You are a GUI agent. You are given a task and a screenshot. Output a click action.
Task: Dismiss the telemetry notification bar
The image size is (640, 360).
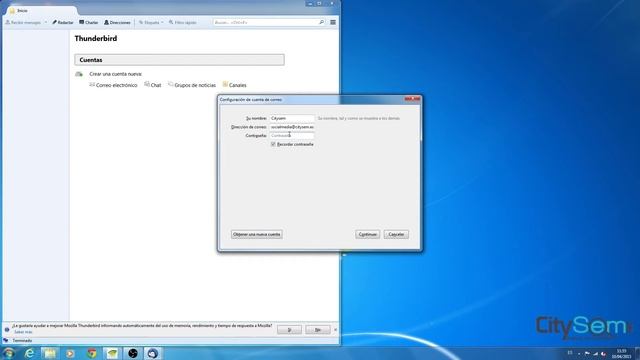(336, 330)
